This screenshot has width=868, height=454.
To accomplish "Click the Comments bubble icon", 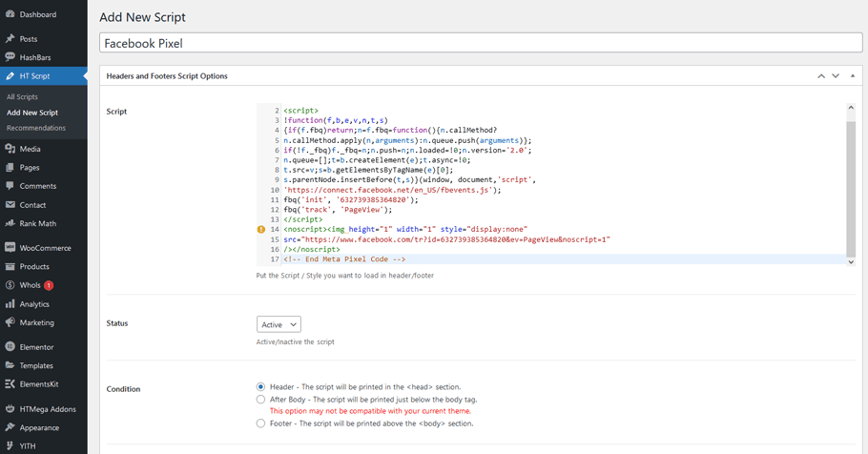I will (10, 186).
